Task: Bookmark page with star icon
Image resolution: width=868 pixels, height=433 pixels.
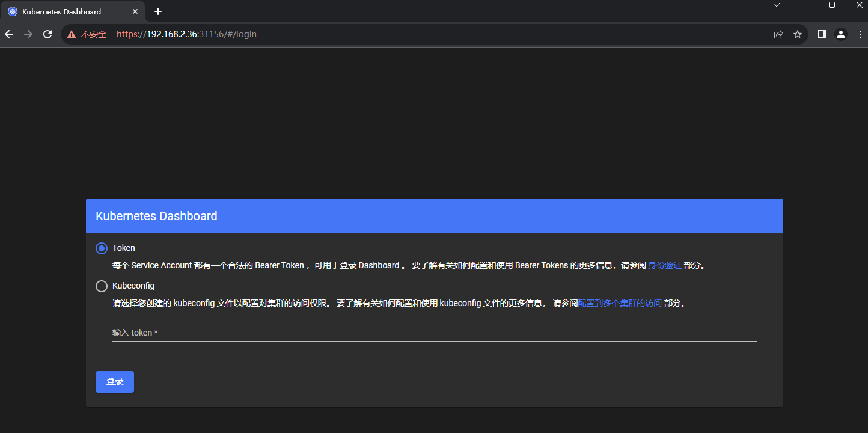Action: (798, 34)
